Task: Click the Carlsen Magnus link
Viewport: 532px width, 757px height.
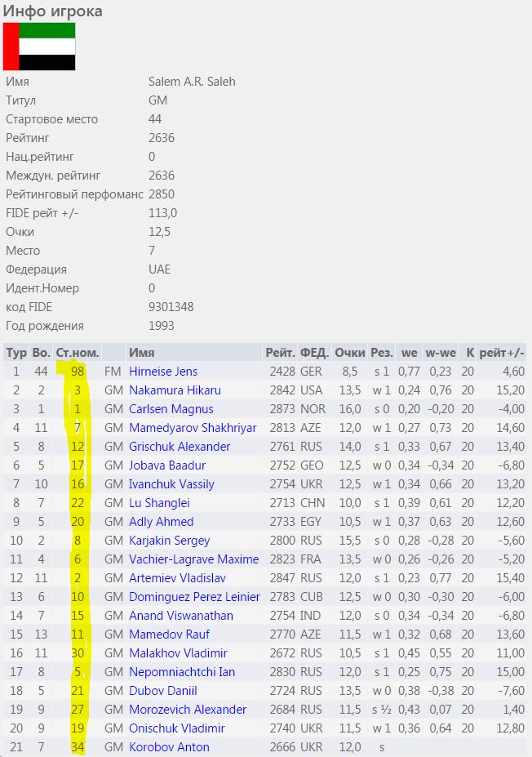Action: (171, 409)
